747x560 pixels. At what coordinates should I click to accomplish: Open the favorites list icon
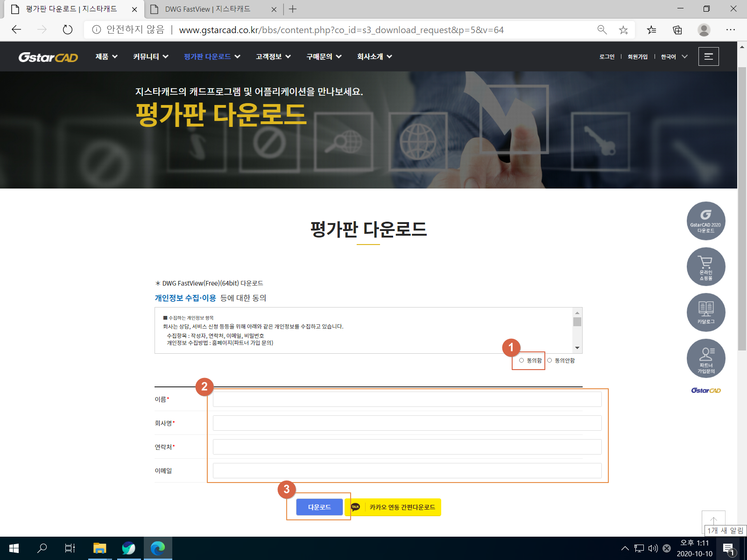[651, 30]
